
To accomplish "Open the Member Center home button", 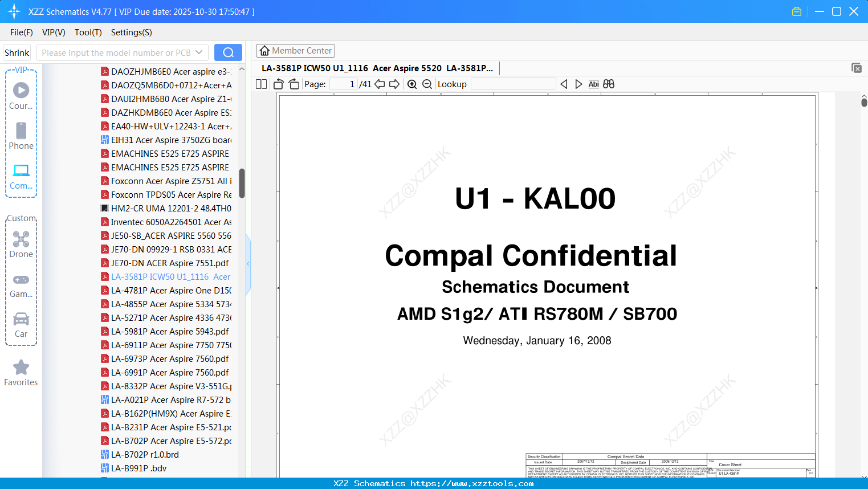I will [x=295, y=51].
